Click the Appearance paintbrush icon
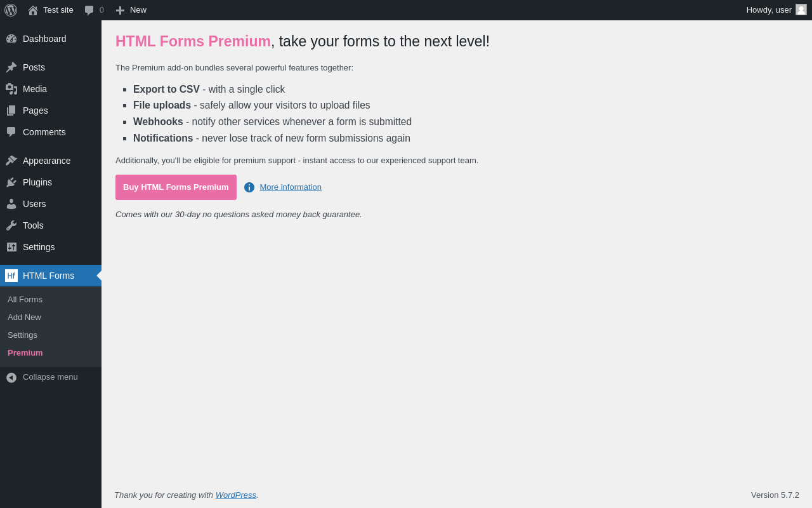Viewport: 812px width, 508px height. click(11, 161)
